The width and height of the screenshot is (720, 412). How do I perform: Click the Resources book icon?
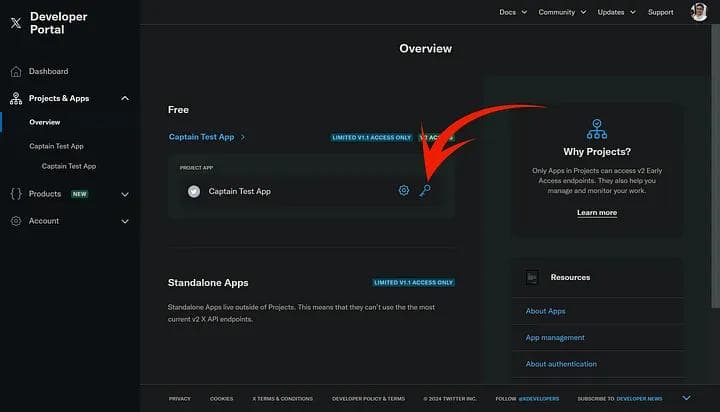(532, 277)
